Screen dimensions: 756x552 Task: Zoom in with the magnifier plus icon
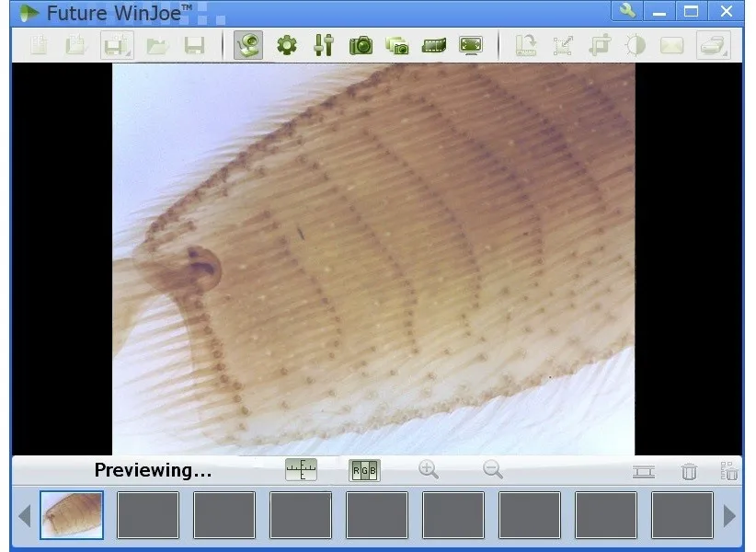[x=428, y=470]
